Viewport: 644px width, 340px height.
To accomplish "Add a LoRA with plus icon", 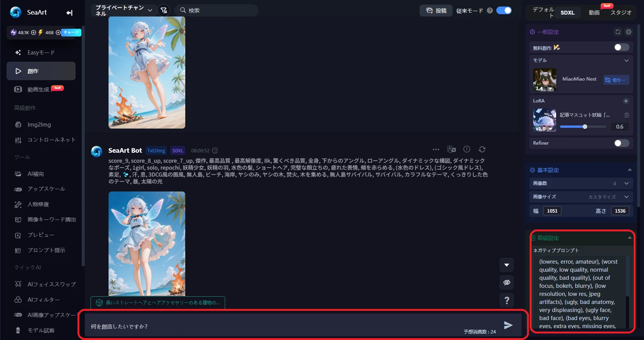I will [x=626, y=101].
